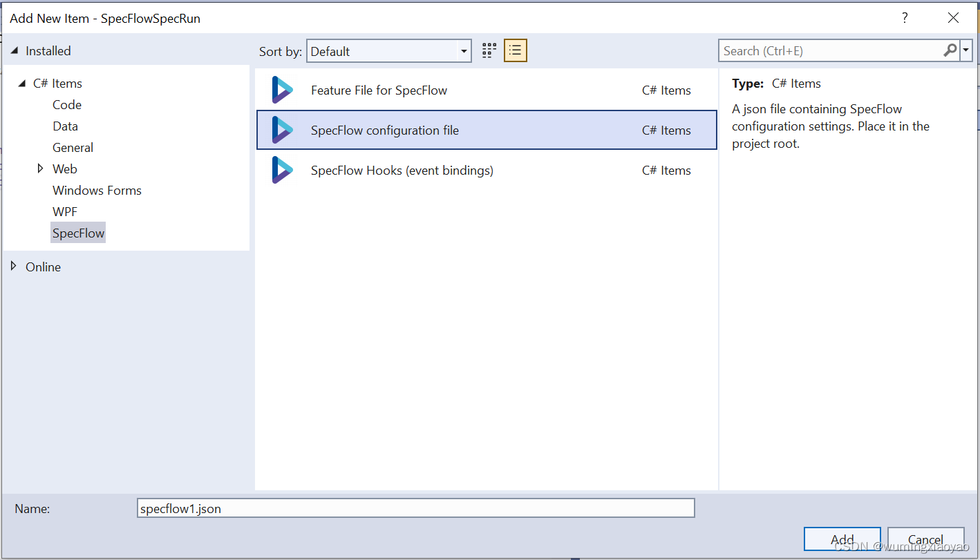Choose Feature File for SpecFlow template

487,90
